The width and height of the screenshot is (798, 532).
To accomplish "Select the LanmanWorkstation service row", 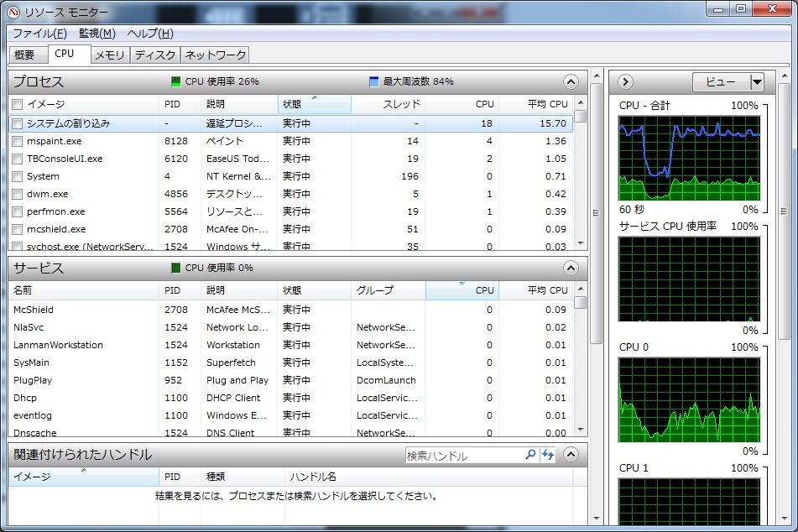I will click(290, 345).
